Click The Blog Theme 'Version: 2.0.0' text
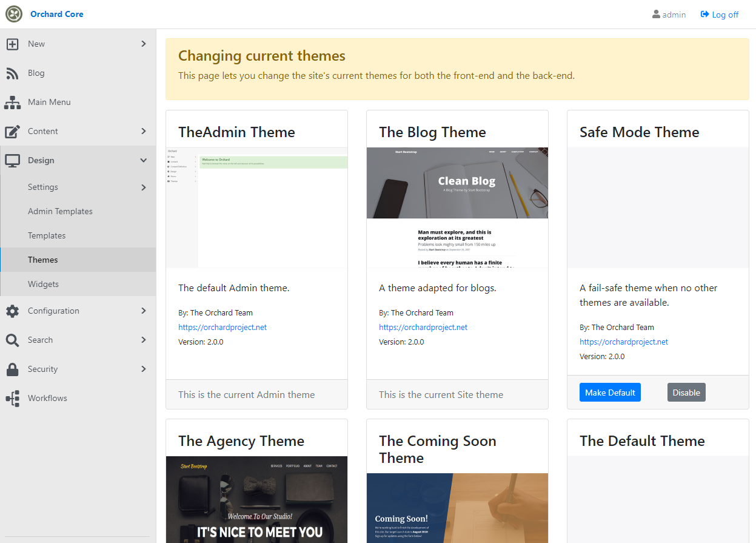The height and width of the screenshot is (543, 756). [x=401, y=342]
